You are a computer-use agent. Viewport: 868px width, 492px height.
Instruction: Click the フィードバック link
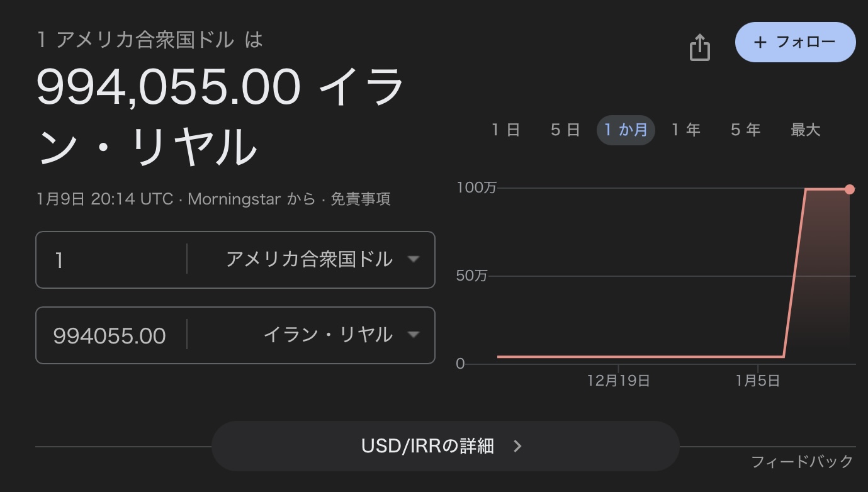[x=802, y=462]
